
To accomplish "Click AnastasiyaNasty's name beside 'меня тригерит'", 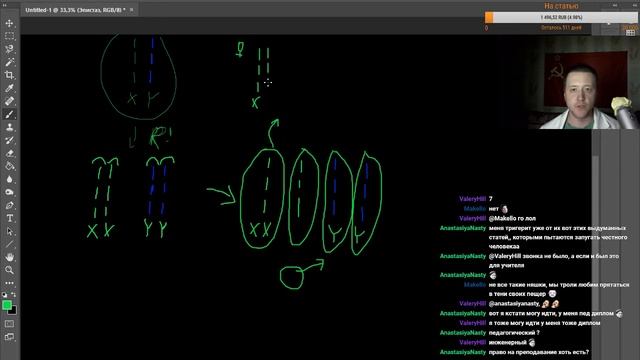I will pyautogui.click(x=463, y=228).
